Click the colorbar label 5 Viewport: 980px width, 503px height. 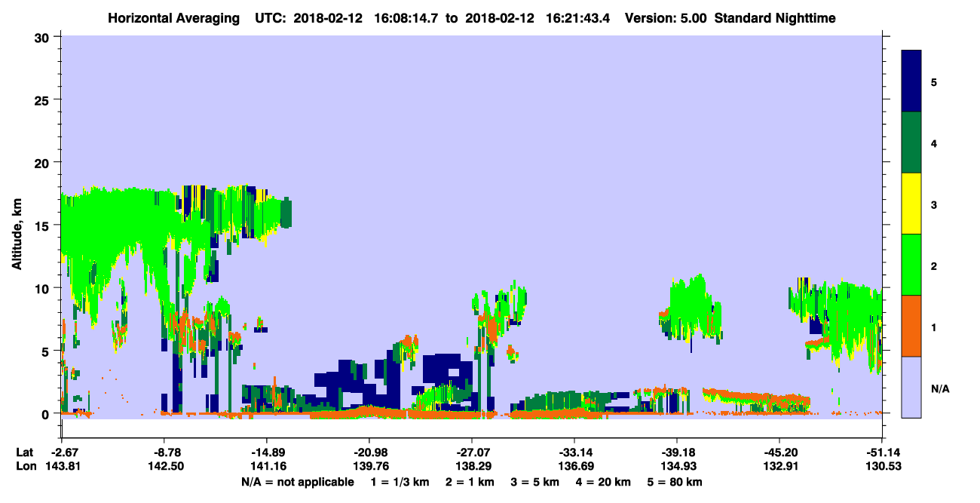pyautogui.click(x=934, y=81)
